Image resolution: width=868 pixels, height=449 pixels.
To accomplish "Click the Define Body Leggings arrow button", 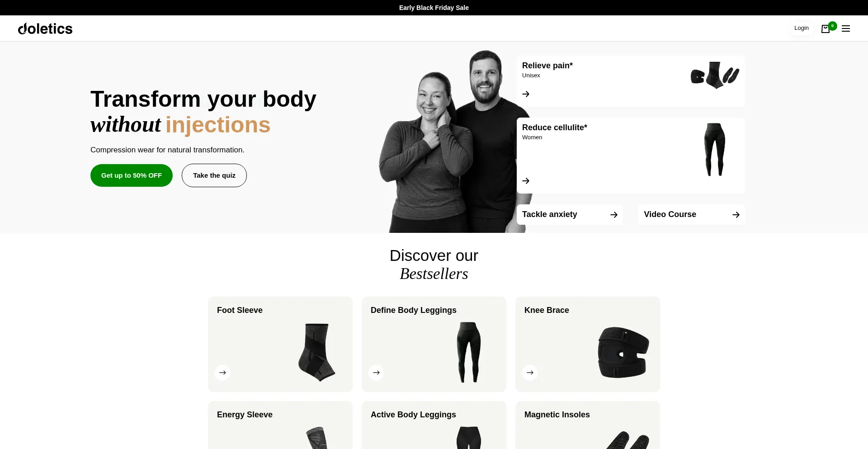I will click(x=376, y=373).
